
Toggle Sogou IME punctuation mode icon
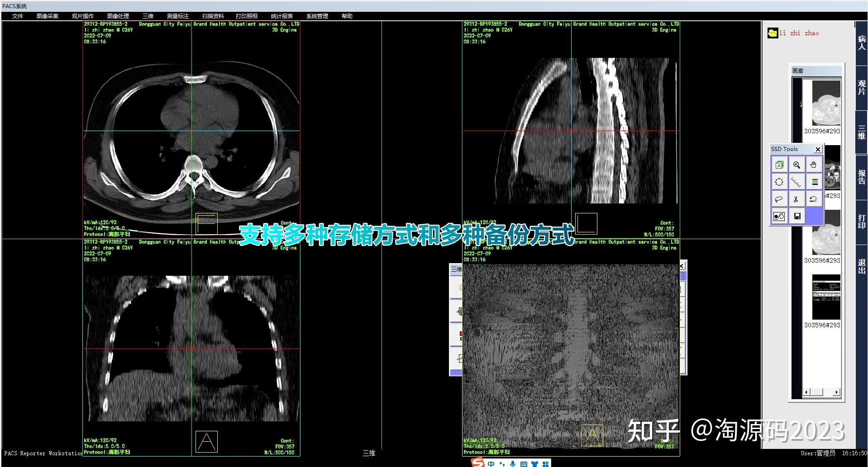point(502,464)
